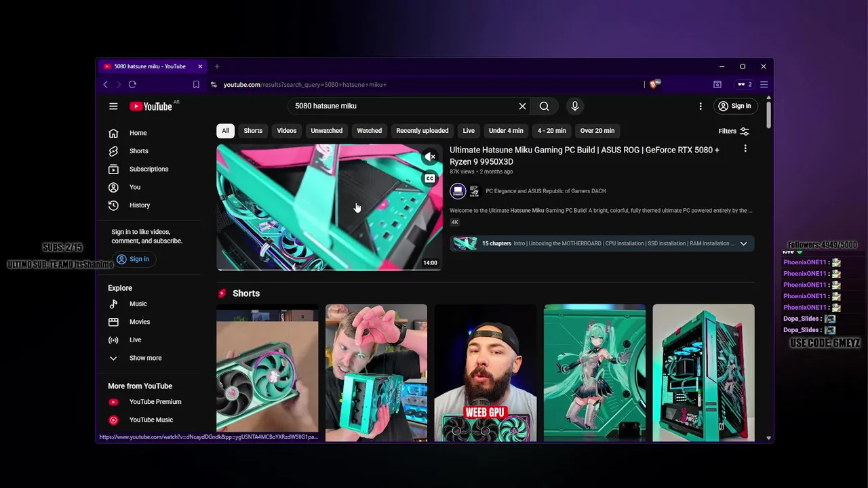Image resolution: width=868 pixels, height=488 pixels.
Task: Open YouTube Music link
Action: 152,420
